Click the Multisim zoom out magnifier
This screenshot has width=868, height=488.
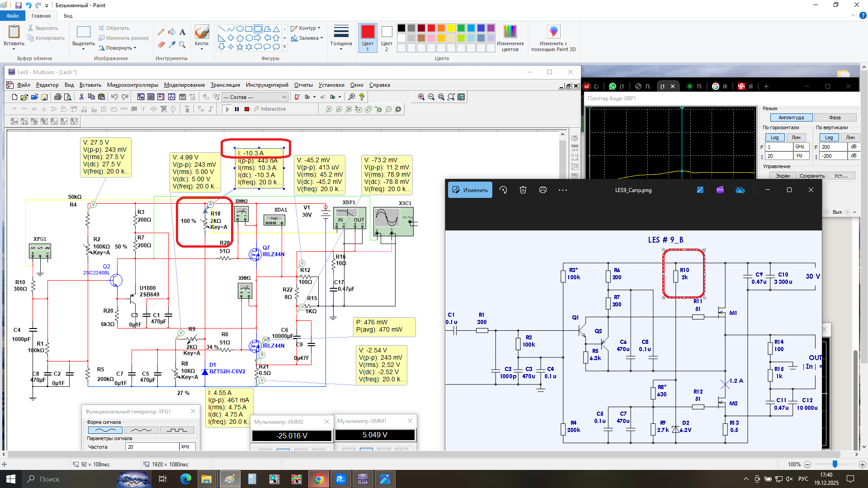point(431,97)
